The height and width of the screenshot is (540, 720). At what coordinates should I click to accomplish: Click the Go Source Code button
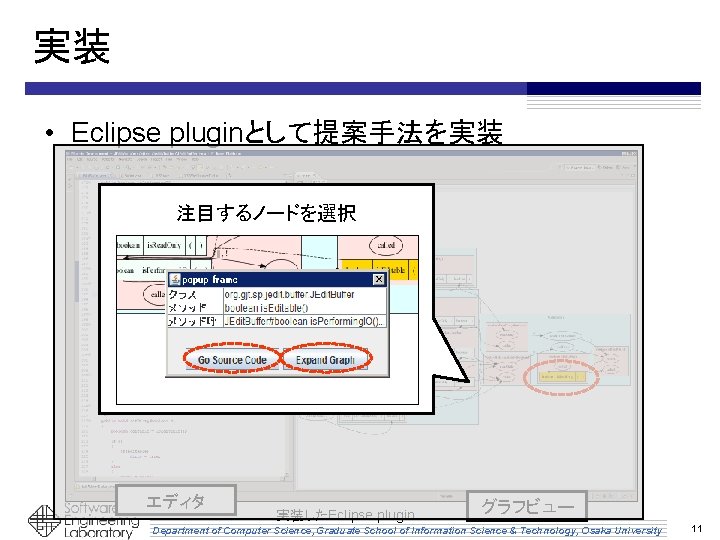[x=232, y=360]
